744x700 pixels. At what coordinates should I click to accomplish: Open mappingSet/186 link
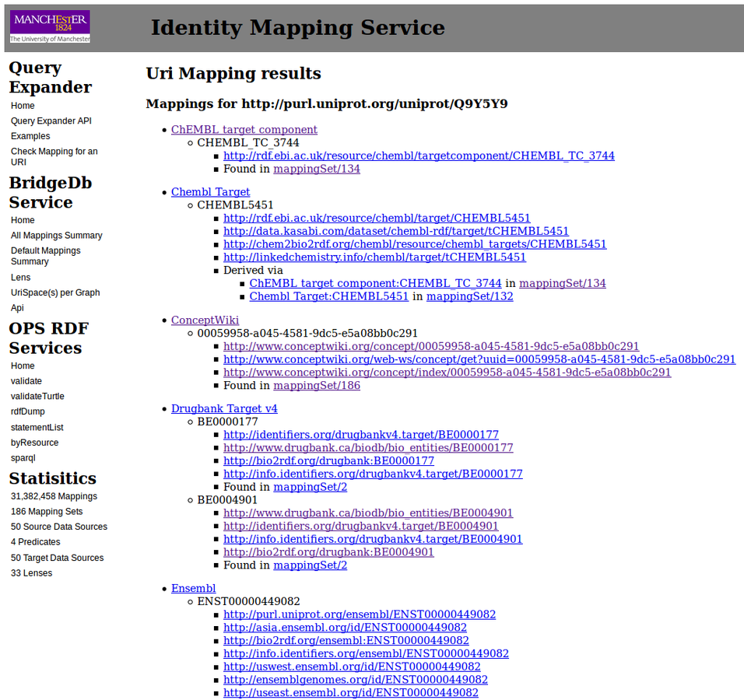tap(317, 385)
